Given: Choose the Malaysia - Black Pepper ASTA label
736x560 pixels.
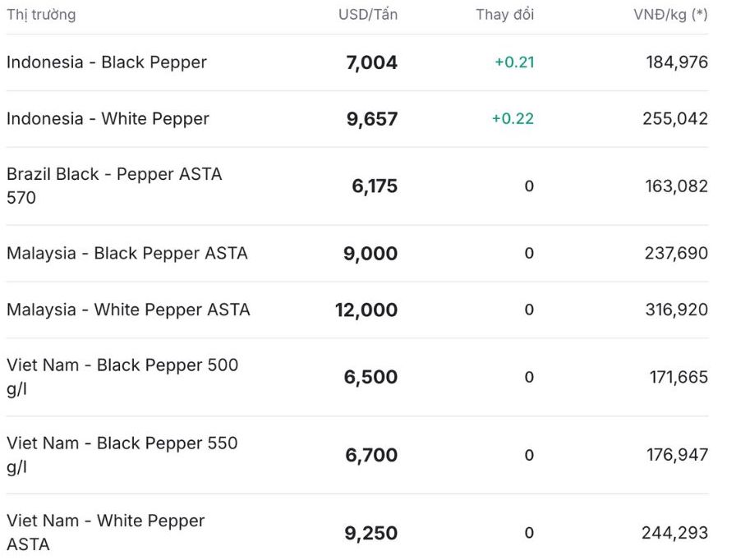Looking at the screenshot, I should [127, 253].
